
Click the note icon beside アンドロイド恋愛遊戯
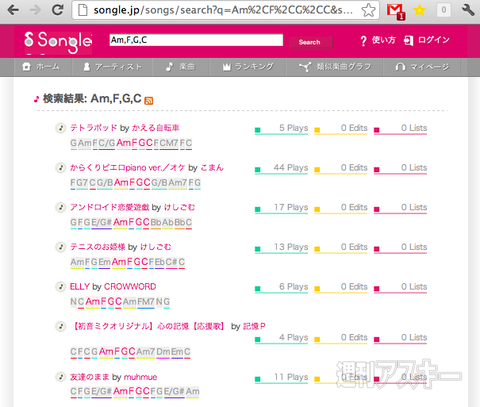coord(60,207)
